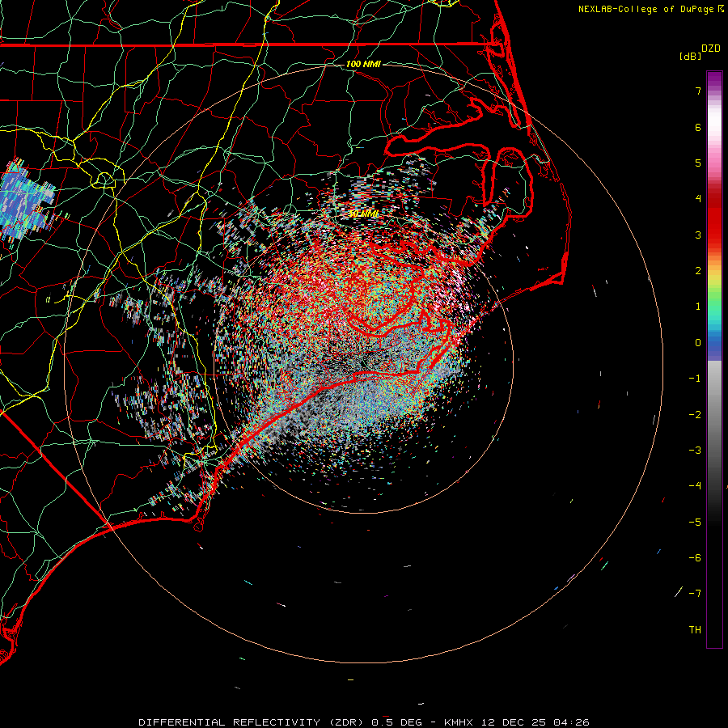Click the 04:26 timestamp
This screenshot has width=728, height=728.
[x=572, y=722]
